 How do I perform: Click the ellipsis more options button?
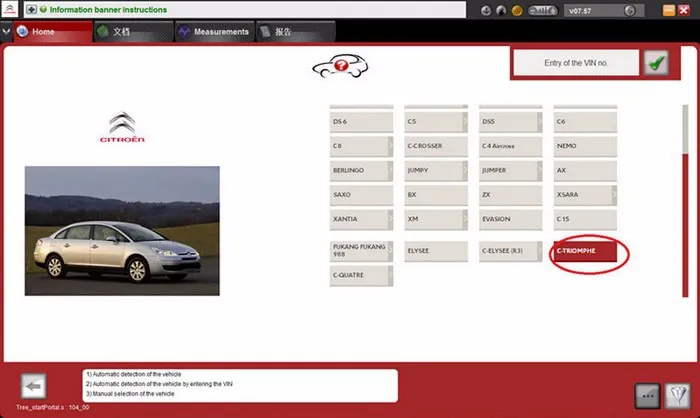(647, 396)
